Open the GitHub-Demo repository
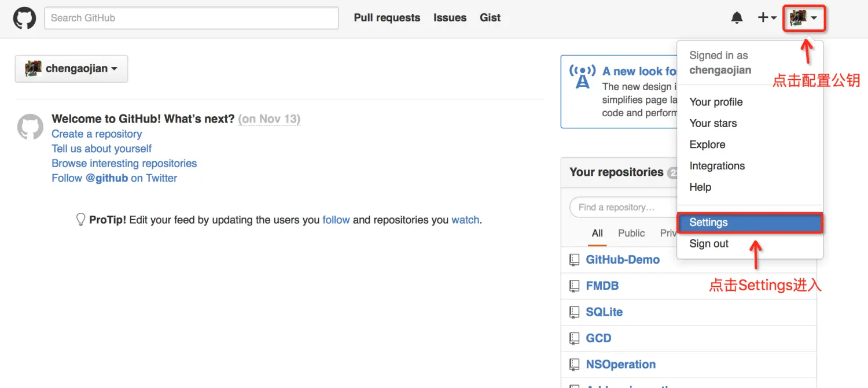The width and height of the screenshot is (868, 388). (623, 260)
